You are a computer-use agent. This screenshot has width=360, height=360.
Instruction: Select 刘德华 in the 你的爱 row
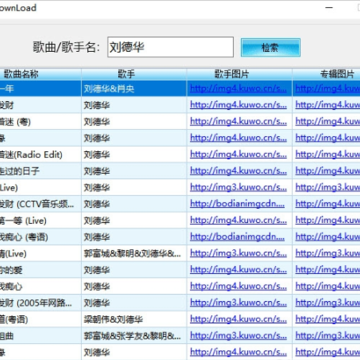(97, 270)
